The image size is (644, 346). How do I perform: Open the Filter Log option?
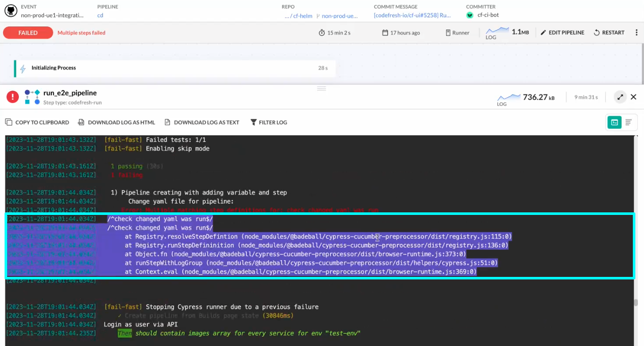(269, 122)
